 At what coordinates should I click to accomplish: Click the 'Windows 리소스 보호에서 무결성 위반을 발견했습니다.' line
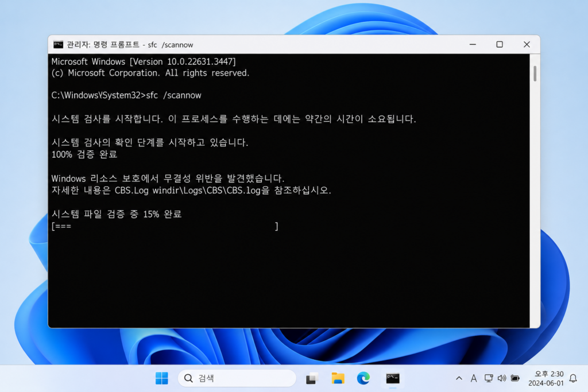pyautogui.click(x=168, y=178)
